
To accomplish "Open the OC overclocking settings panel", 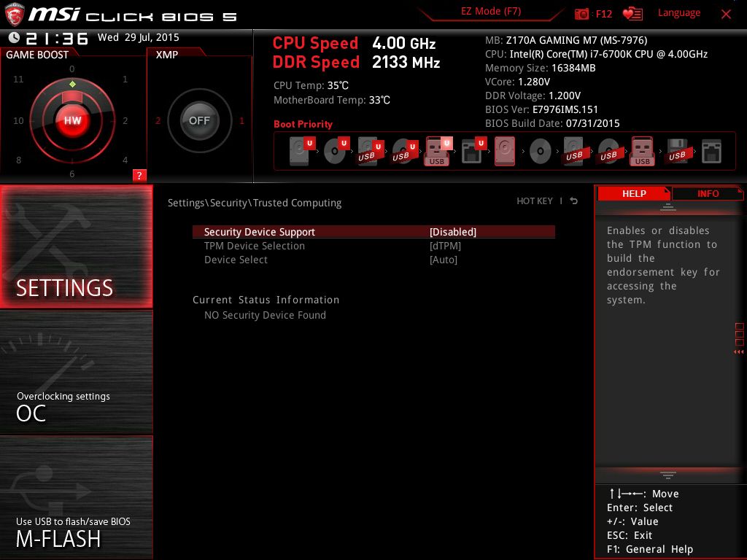I will click(x=76, y=373).
